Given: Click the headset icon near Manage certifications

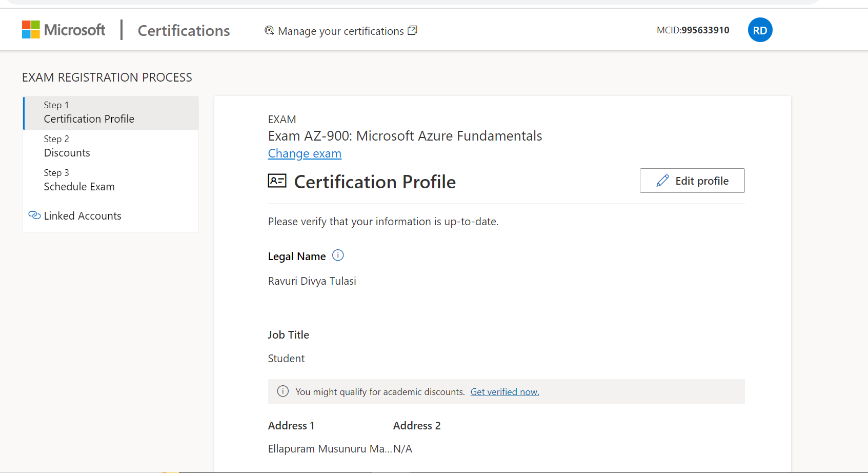Looking at the screenshot, I should 269,31.
